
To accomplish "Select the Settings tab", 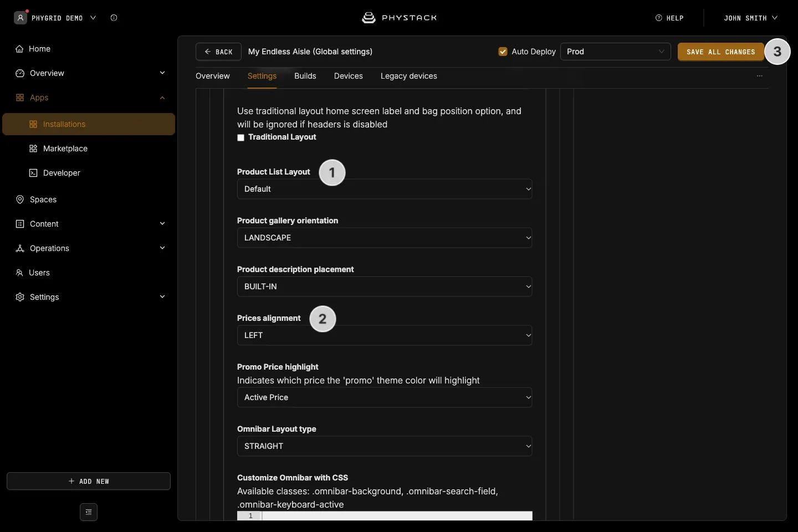I will pyautogui.click(x=262, y=76).
